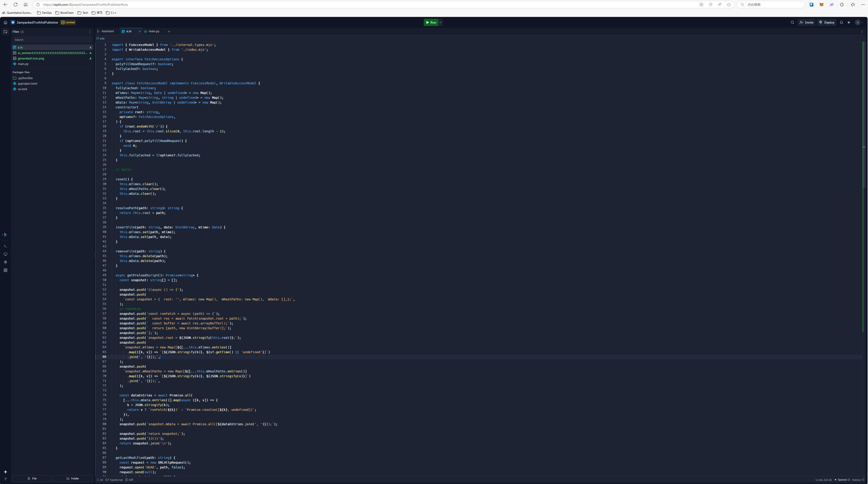Toggle the Diff view in status bar
Viewport: 868px width, 484px height.
[x=129, y=480]
